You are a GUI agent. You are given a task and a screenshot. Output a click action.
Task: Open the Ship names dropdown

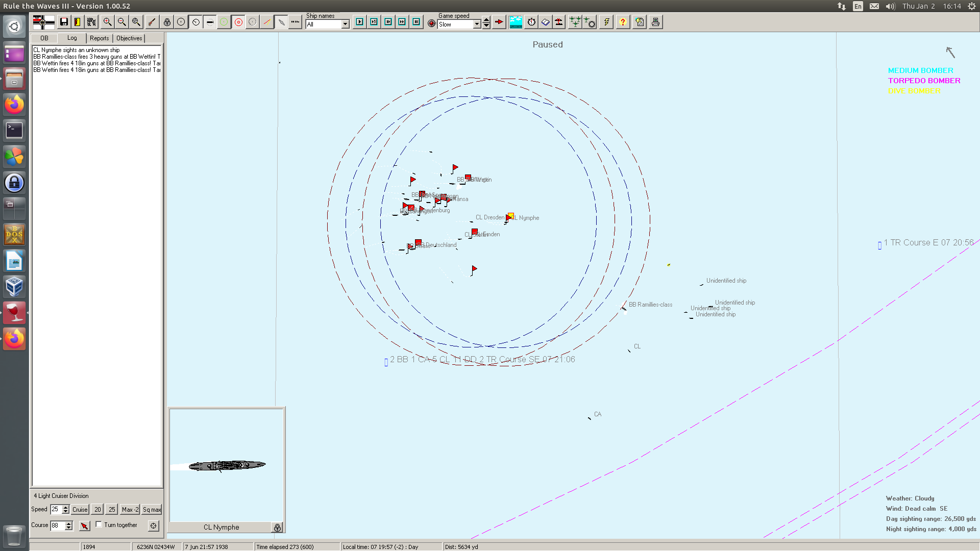click(x=345, y=24)
